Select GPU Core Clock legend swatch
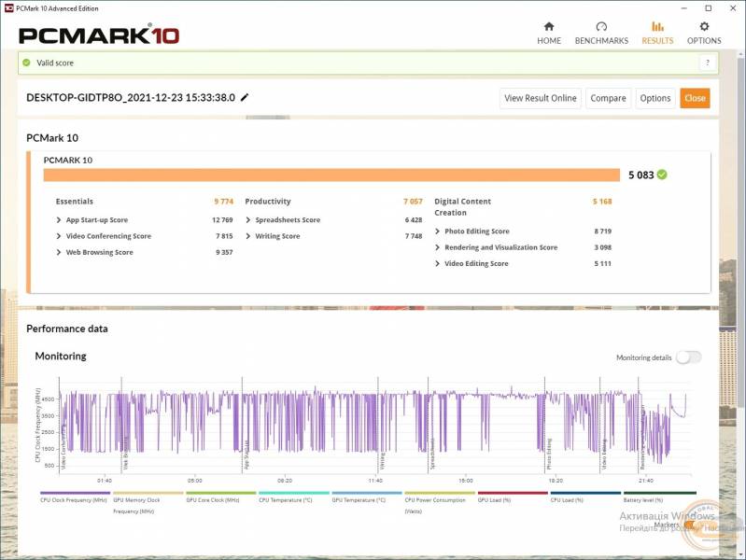Viewport: 746px width, 560px height. click(220, 493)
